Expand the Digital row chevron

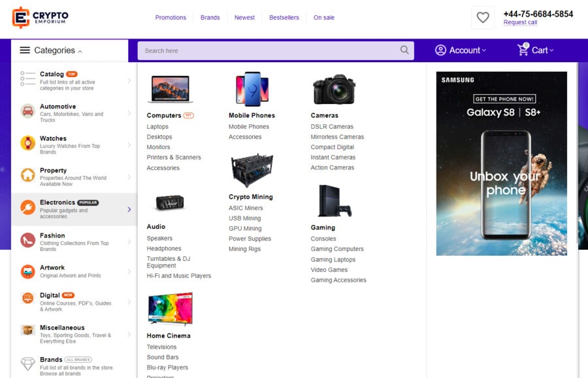point(129,301)
